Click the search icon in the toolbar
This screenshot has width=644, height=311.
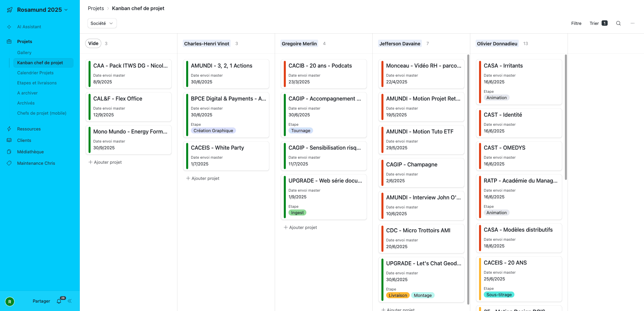pyautogui.click(x=618, y=23)
